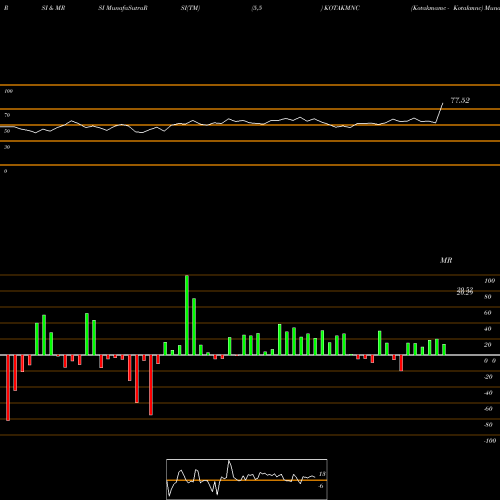Click the 70 level label on RSI axis

click(7, 115)
